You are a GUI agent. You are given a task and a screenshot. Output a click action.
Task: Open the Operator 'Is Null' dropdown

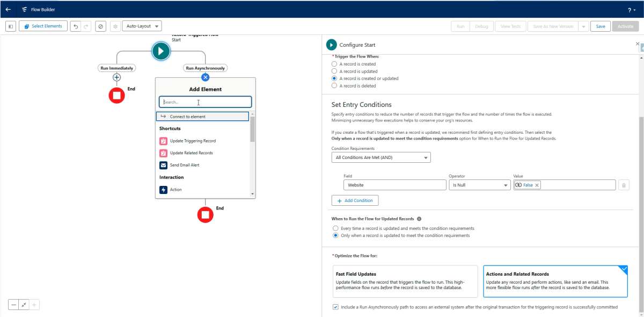click(480, 185)
